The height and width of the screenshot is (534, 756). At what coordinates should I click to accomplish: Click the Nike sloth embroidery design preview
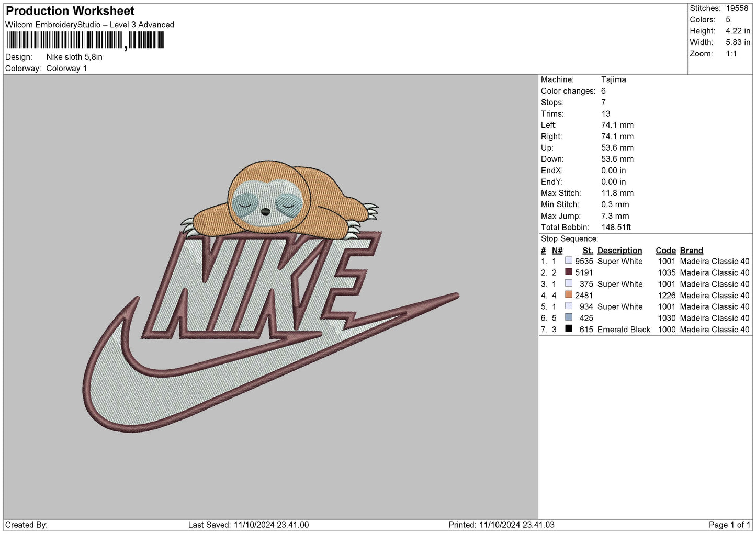tap(270, 297)
